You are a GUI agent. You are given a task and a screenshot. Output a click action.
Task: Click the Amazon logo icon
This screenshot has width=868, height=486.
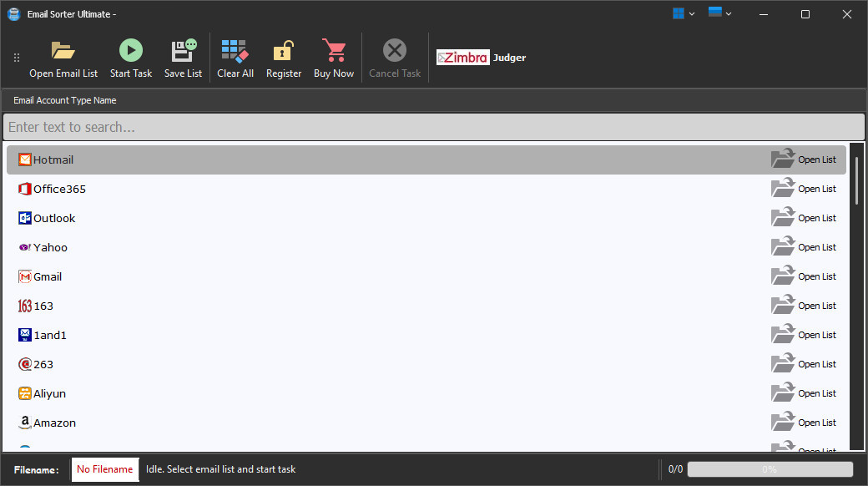coord(24,423)
